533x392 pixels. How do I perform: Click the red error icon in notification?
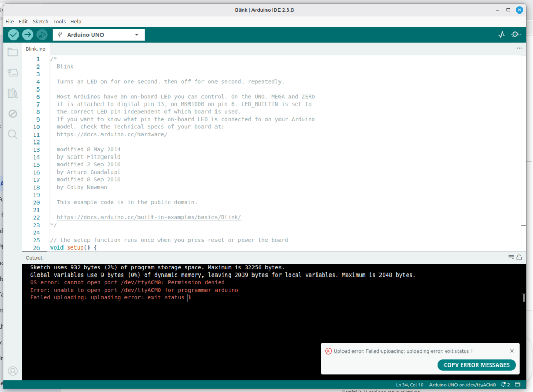[x=328, y=351]
